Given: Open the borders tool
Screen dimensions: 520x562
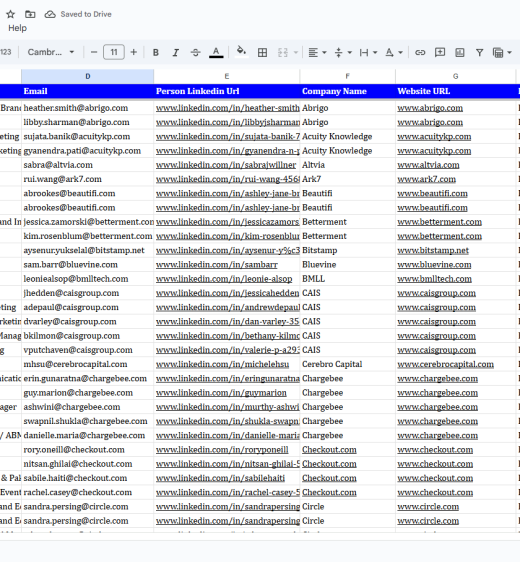Looking at the screenshot, I should 262,53.
